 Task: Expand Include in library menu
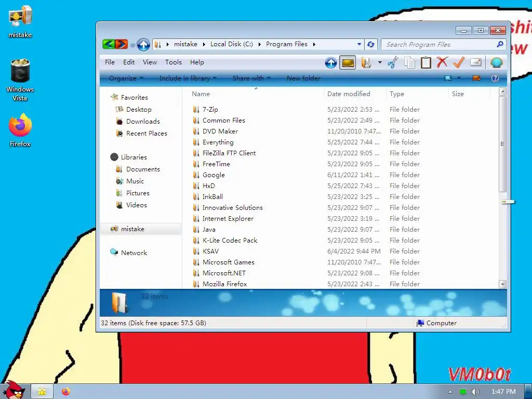(188, 78)
